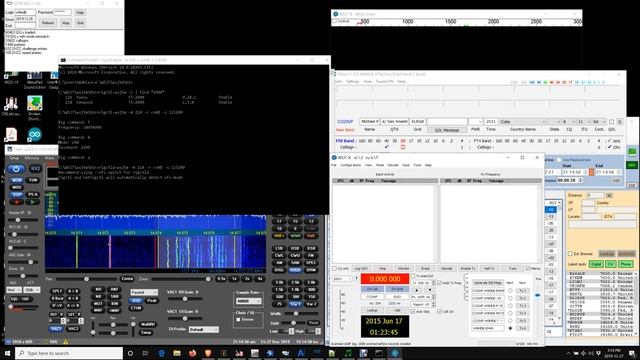Select the WWV band button
Image resolution: width=640 pixels, height=360 pixels.
click(295, 236)
